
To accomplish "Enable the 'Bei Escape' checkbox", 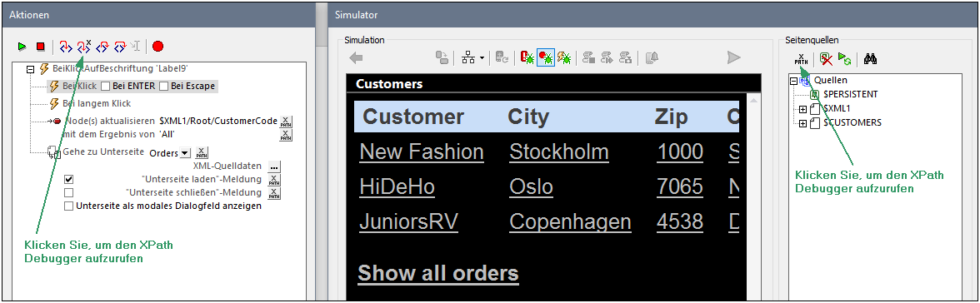I will (164, 87).
